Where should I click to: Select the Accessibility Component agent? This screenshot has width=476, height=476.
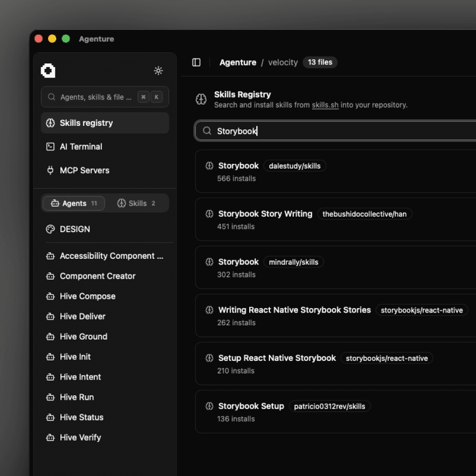click(105, 256)
